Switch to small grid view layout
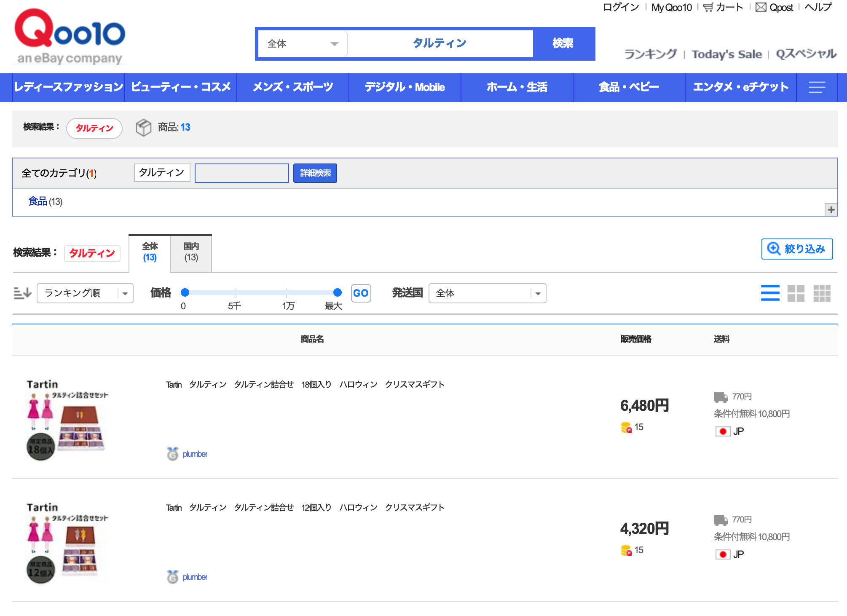Image resolution: width=847 pixels, height=616 pixels. pos(822,293)
